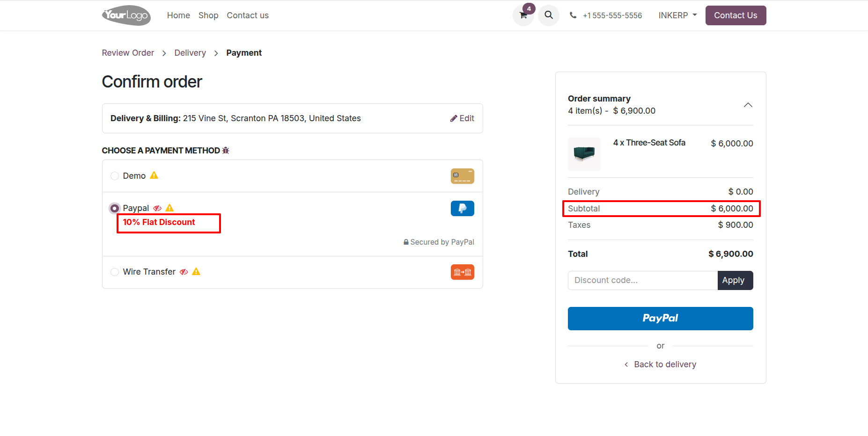
Task: Click the phone number +1 555-555-5556
Action: click(x=612, y=15)
